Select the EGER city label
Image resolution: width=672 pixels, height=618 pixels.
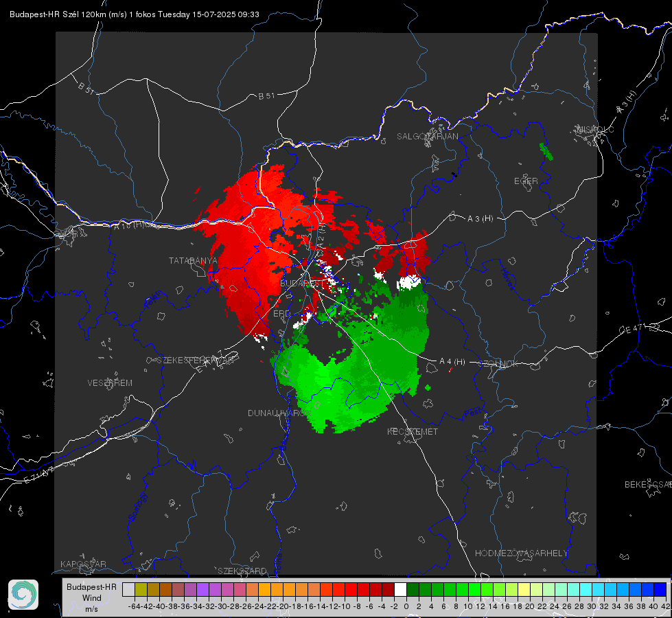click(526, 181)
